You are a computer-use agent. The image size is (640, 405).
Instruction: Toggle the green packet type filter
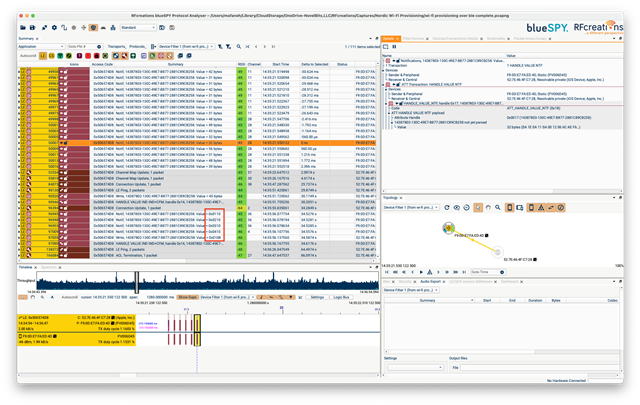(x=60, y=56)
